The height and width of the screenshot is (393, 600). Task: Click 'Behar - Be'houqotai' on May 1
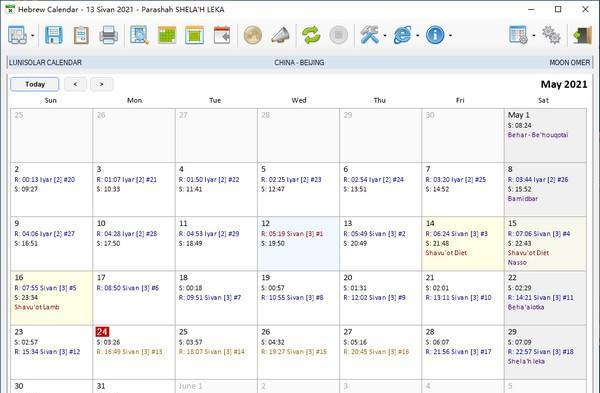pyautogui.click(x=538, y=135)
